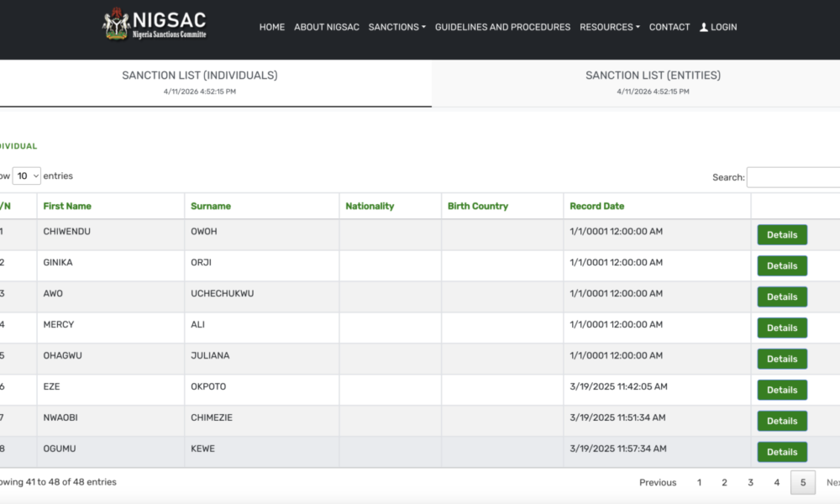This screenshot has height=504, width=840.
Task: Select the Sanction List (Individuals) tab
Action: pyautogui.click(x=200, y=82)
